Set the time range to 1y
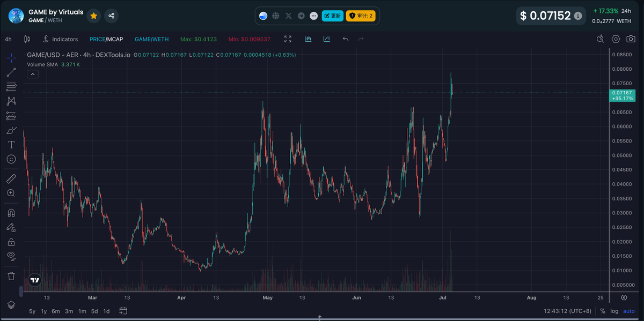The image size is (644, 321). pyautogui.click(x=44, y=311)
